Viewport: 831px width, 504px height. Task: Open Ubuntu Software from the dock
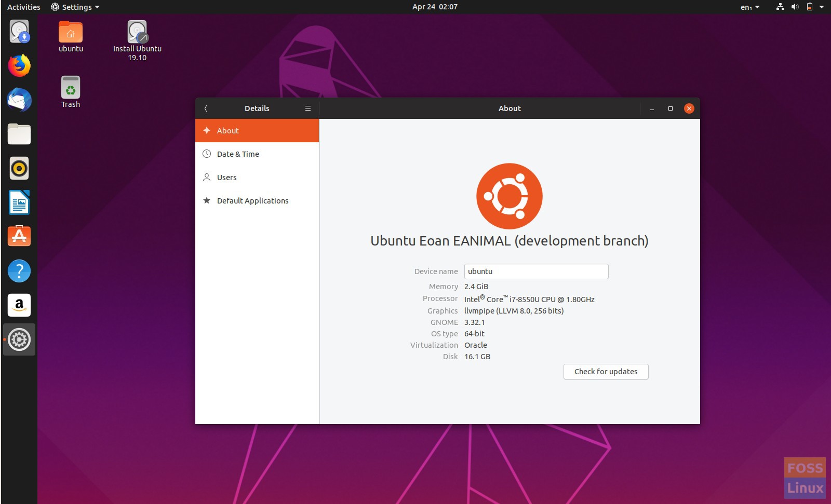tap(19, 236)
